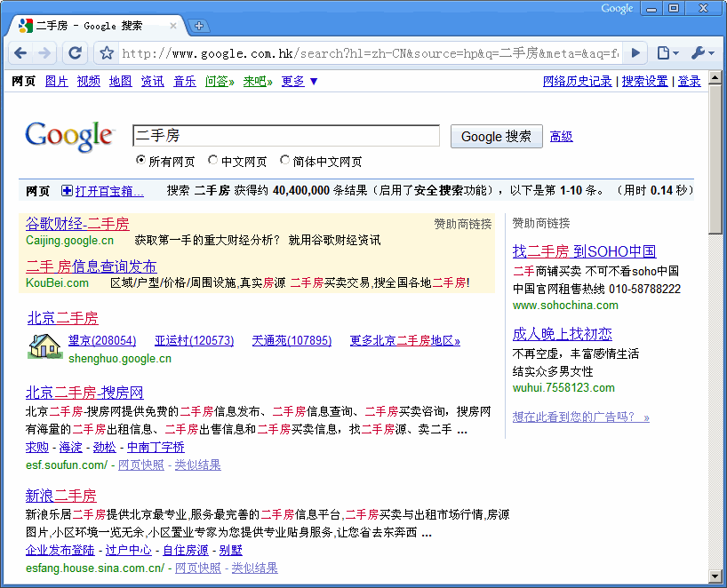Select the 所有网页 radio button
727x588 pixels.
point(140,160)
